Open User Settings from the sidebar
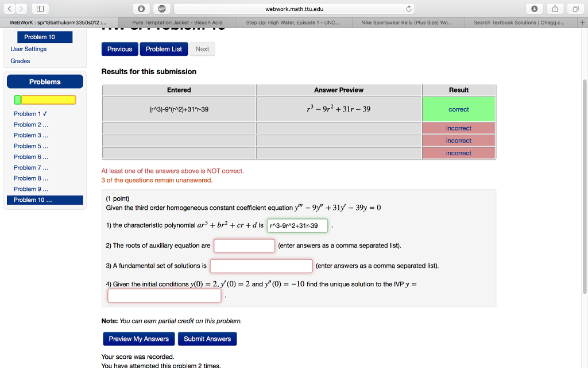Image resolution: width=588 pixels, height=368 pixels. [28, 49]
